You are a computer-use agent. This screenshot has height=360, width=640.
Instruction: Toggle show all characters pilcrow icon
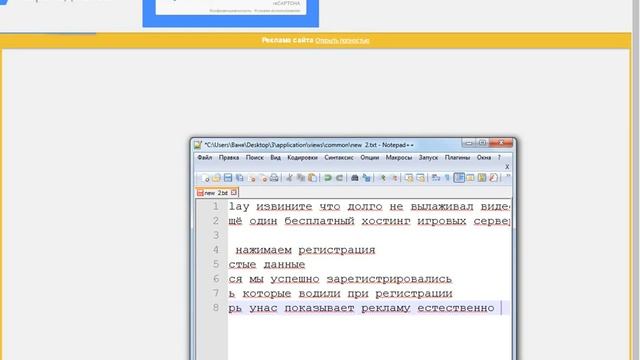pyautogui.click(x=447, y=178)
